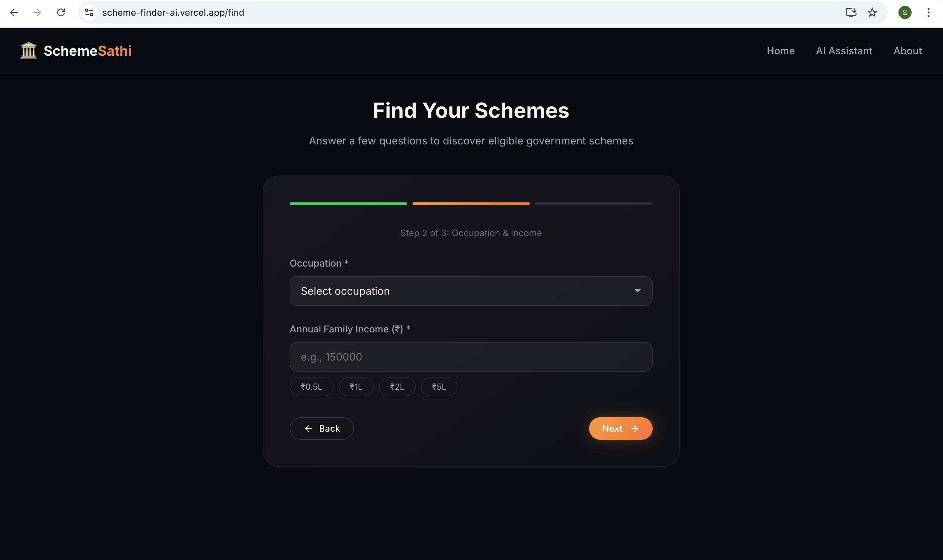Open the Select occupation dropdown
The image size is (943, 560).
(471, 291)
